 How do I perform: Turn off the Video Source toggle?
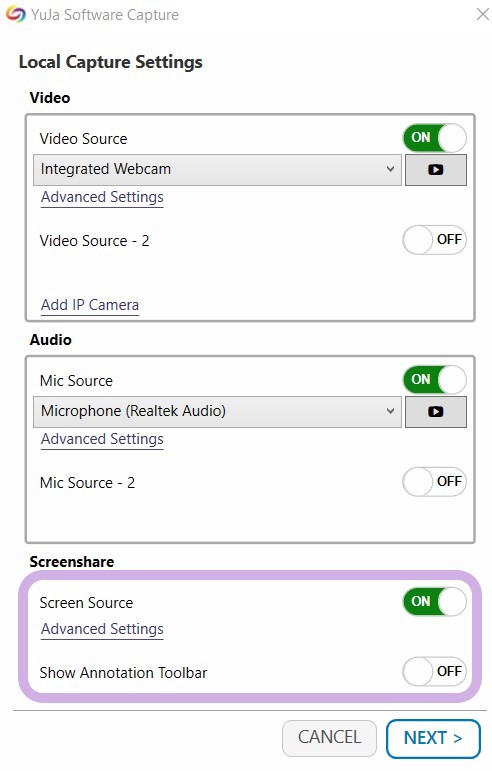pyautogui.click(x=434, y=138)
